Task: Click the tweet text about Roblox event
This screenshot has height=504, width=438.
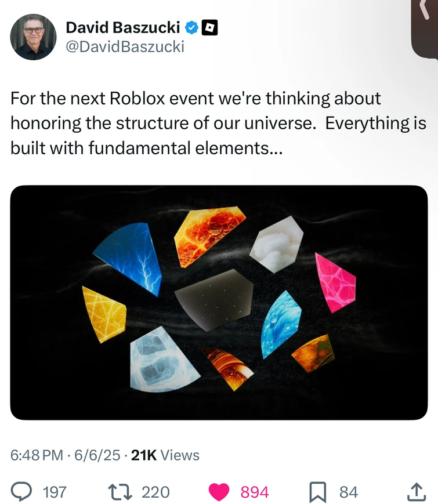Action: [x=218, y=123]
